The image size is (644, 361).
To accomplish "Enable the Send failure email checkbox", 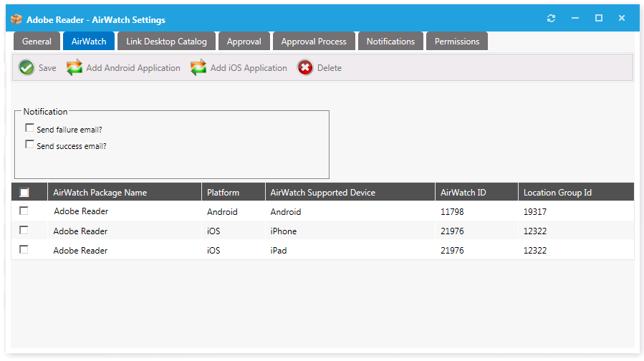I will (29, 128).
